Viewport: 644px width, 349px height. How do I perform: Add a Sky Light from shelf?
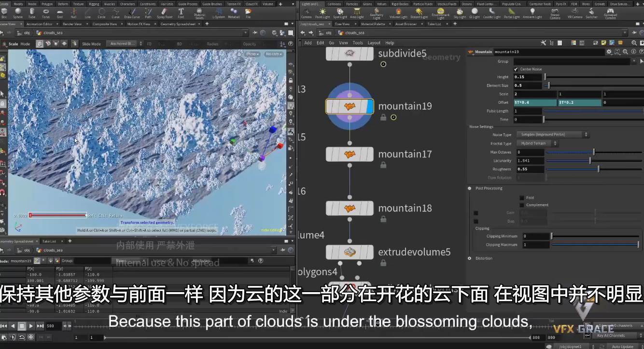(x=459, y=13)
